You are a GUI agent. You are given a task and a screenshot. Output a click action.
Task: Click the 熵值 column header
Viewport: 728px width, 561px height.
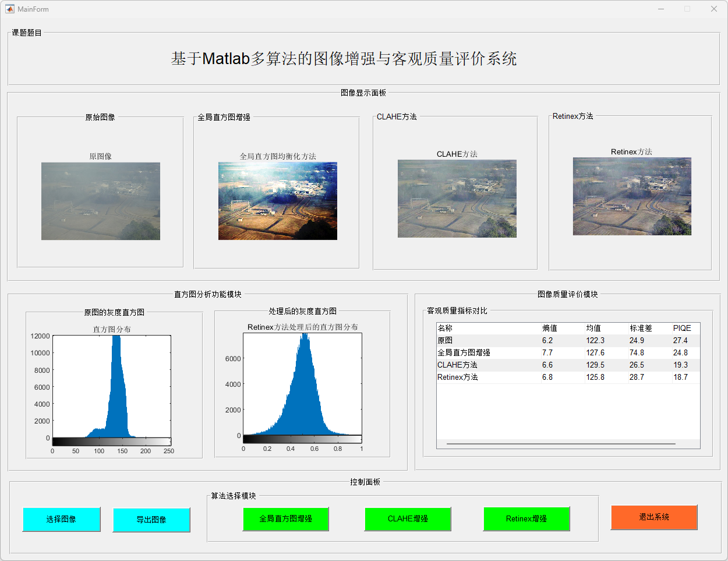(x=549, y=328)
